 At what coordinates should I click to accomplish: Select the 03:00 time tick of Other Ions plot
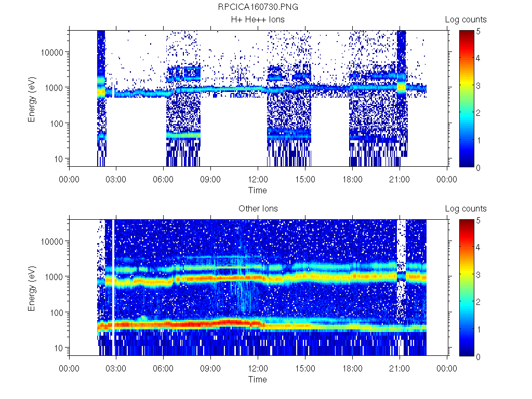coord(116,368)
